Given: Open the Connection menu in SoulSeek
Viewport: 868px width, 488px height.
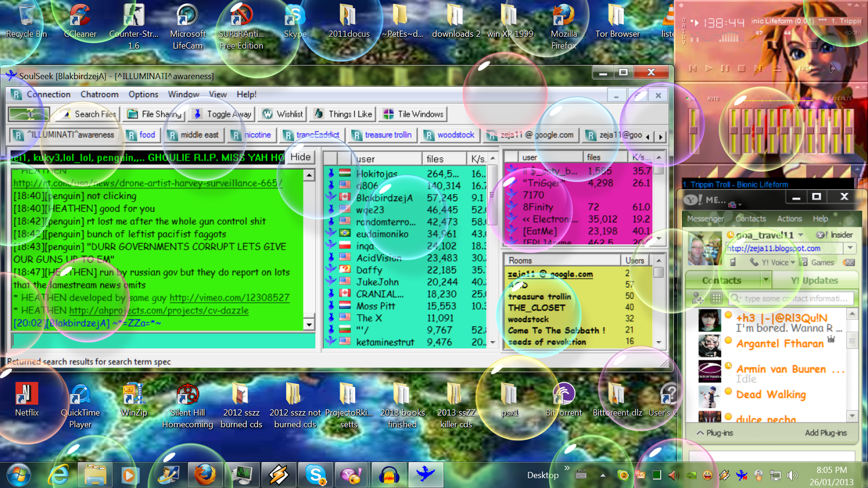Looking at the screenshot, I should coord(48,94).
